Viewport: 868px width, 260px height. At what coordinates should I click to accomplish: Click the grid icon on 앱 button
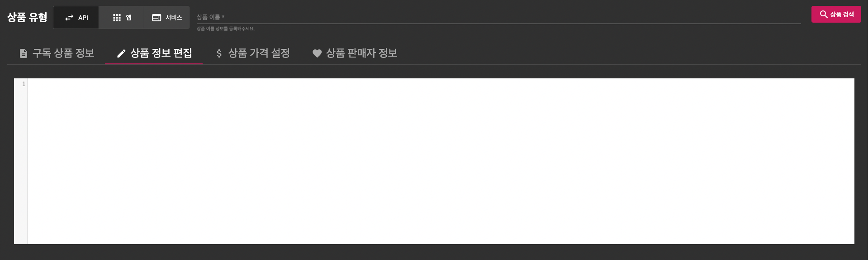[x=117, y=18]
